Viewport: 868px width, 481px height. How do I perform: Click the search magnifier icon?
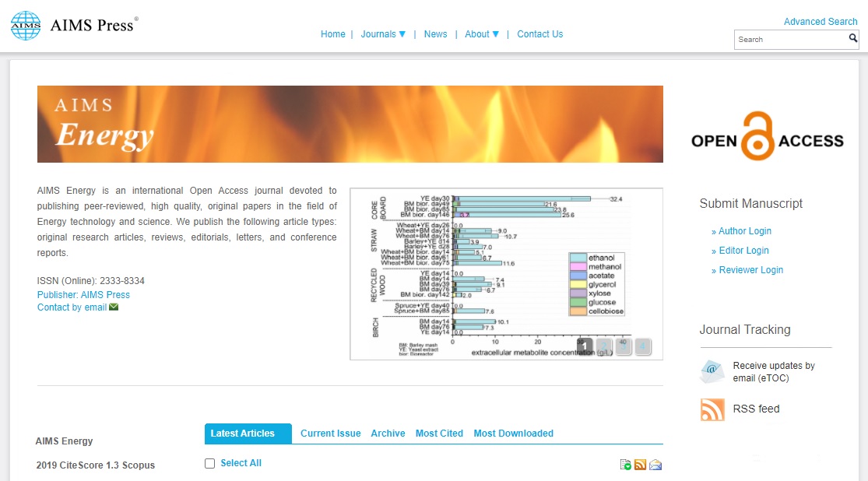852,38
